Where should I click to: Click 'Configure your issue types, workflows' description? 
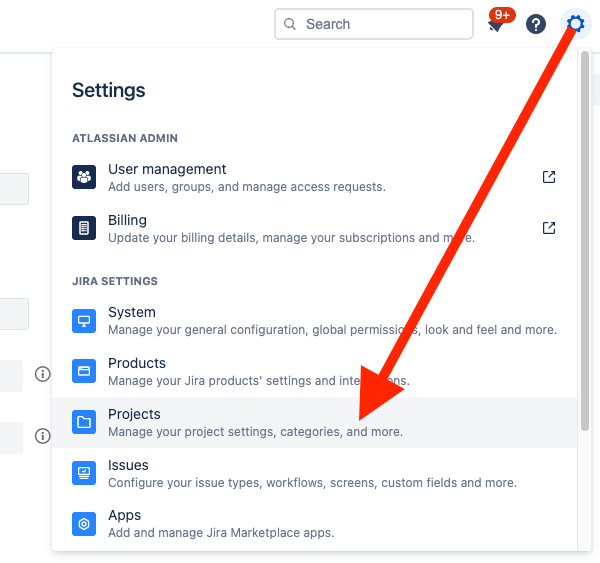(312, 483)
